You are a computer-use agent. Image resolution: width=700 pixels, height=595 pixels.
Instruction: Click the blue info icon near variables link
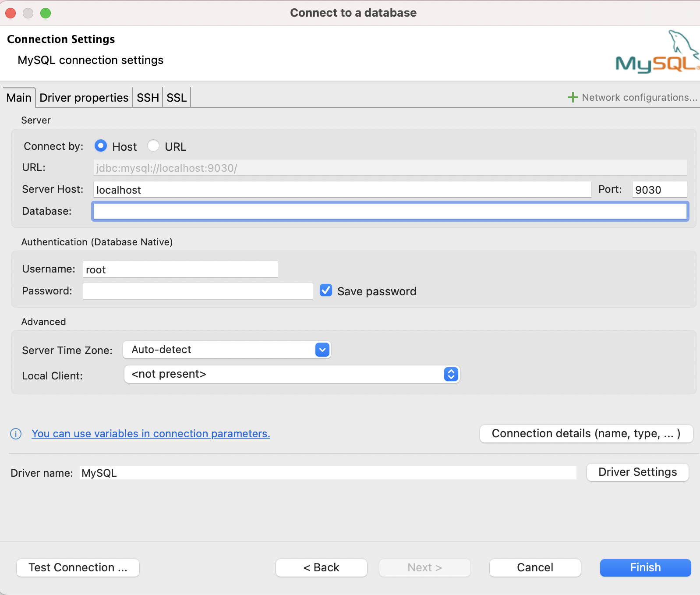pos(16,434)
